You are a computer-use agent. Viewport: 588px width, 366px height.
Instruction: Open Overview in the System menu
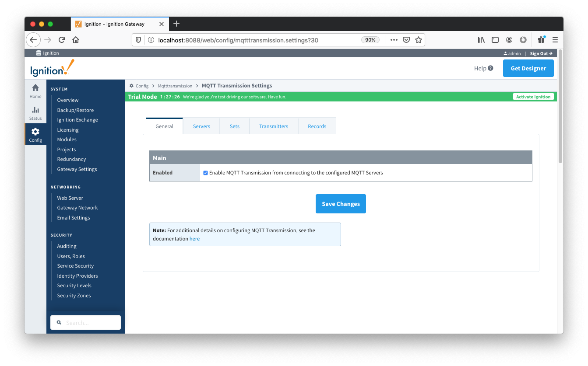tap(68, 100)
